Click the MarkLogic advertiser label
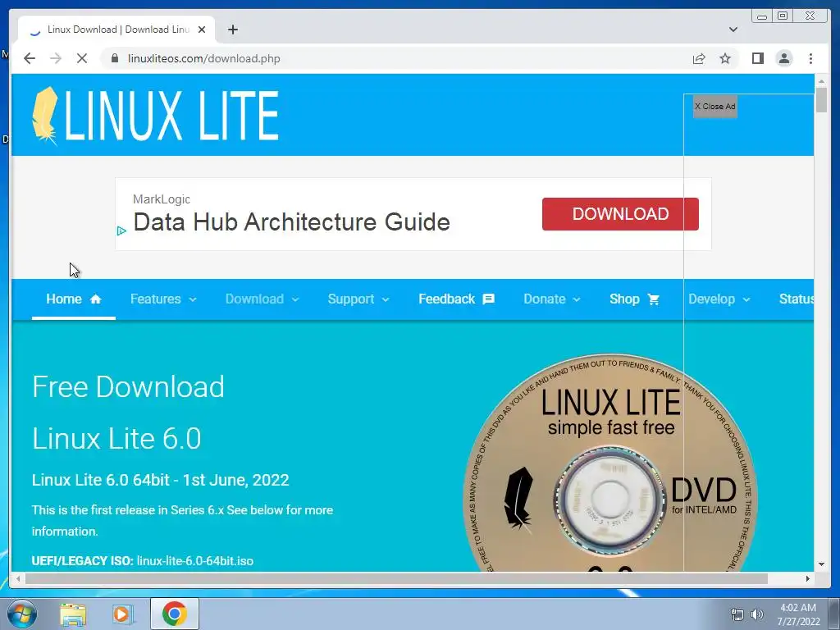Image resolution: width=840 pixels, height=630 pixels. [x=162, y=199]
